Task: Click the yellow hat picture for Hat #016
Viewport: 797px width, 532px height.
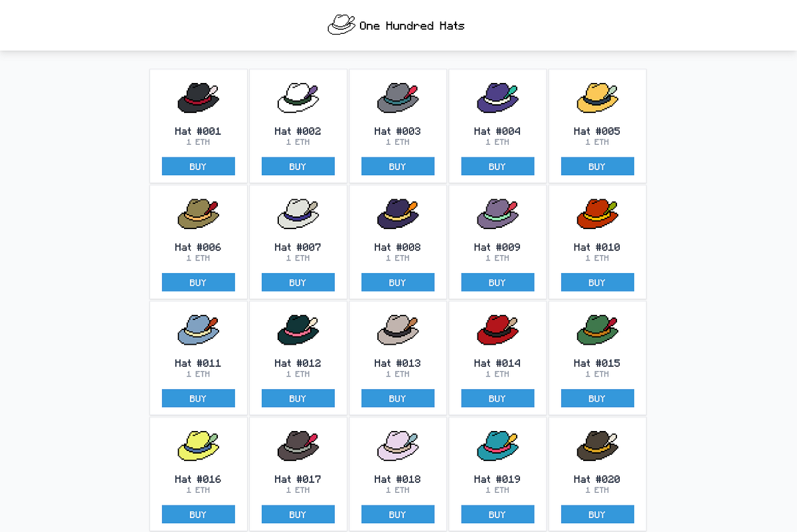Action: point(198,445)
